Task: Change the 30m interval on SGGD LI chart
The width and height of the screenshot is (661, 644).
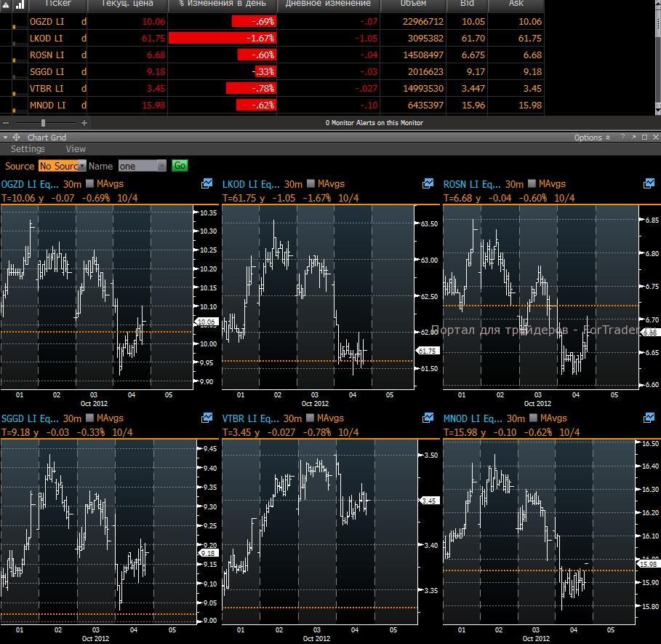Action: (72, 418)
